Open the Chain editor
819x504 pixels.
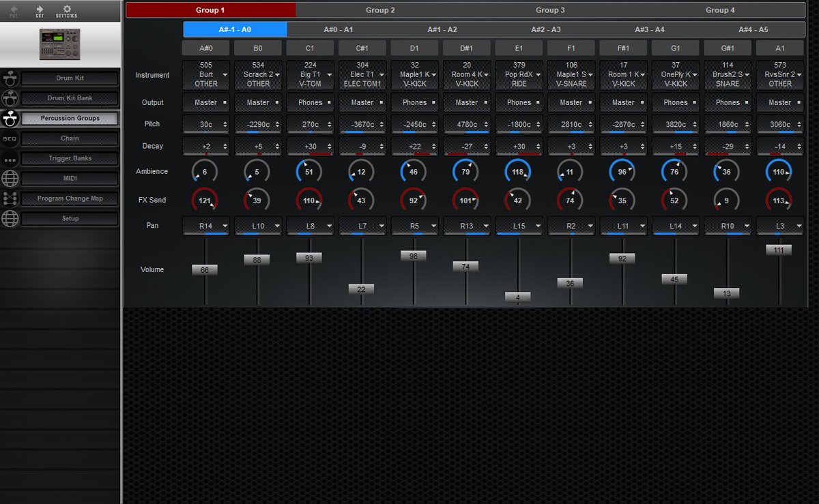[70, 138]
